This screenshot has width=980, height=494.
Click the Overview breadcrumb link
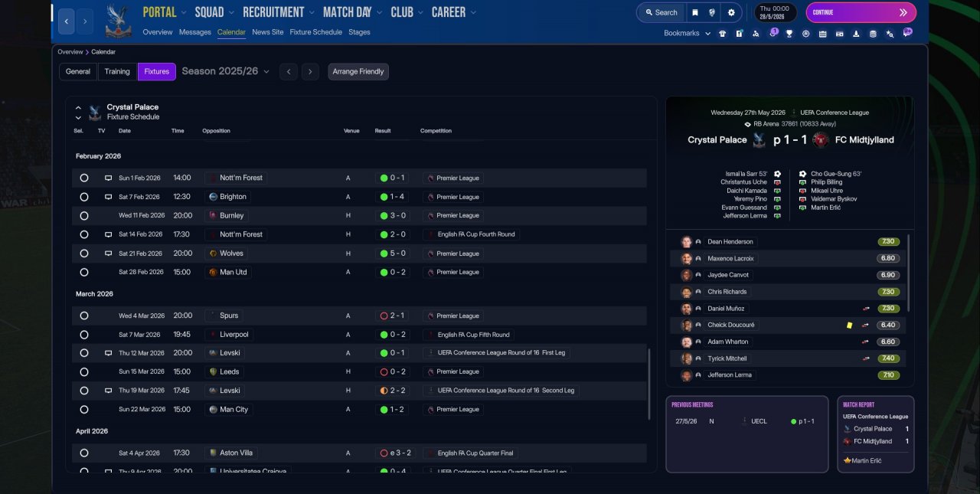70,51
